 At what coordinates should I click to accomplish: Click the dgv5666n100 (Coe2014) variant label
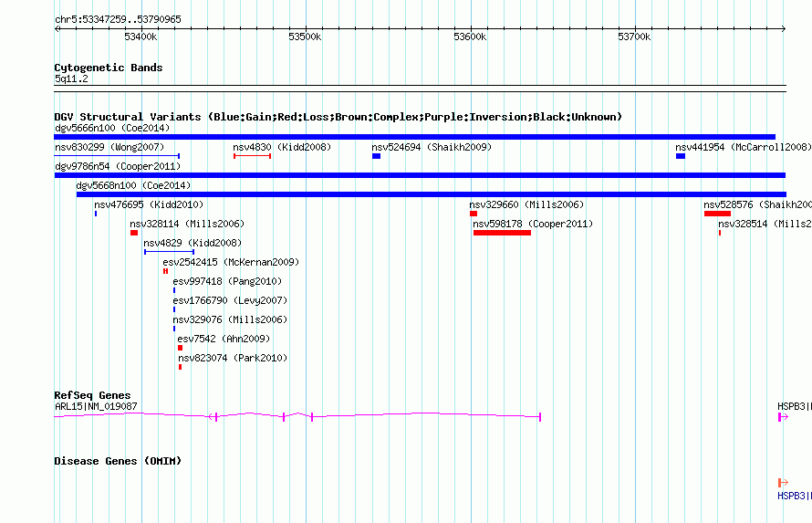click(112, 128)
